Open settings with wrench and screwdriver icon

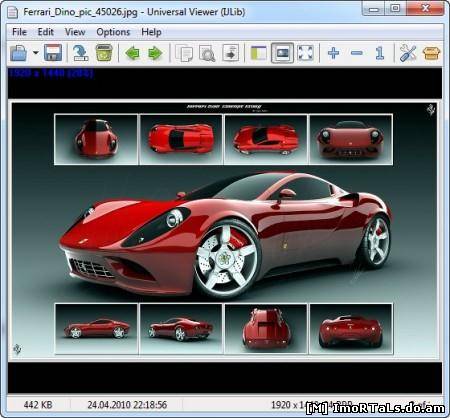click(408, 53)
